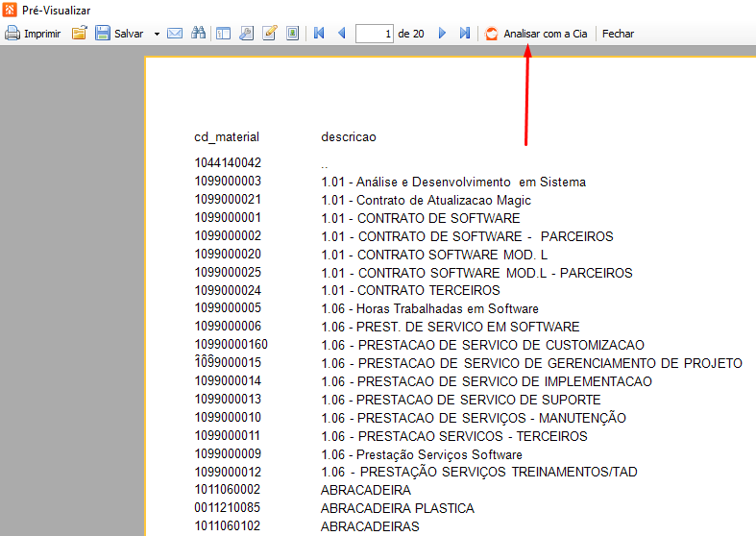Image resolution: width=756 pixels, height=536 pixels.
Task: Select code 1099000005
Action: pos(228,308)
